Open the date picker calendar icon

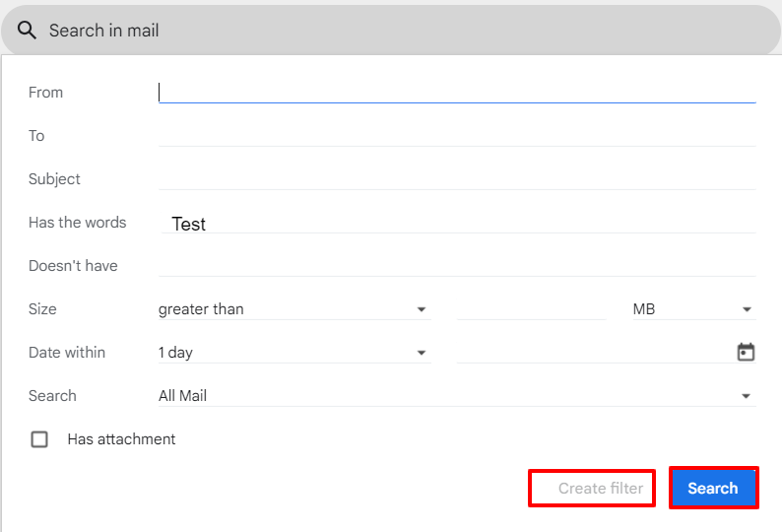[x=746, y=353]
